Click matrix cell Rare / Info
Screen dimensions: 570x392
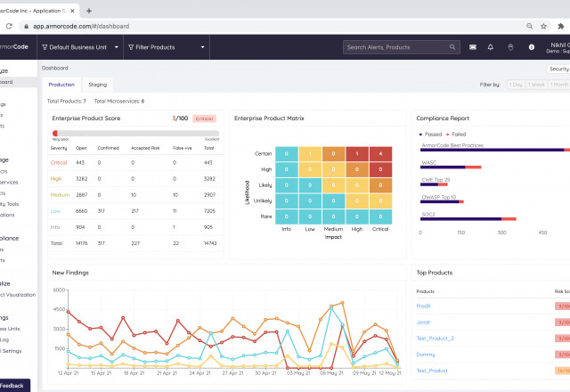(287, 216)
